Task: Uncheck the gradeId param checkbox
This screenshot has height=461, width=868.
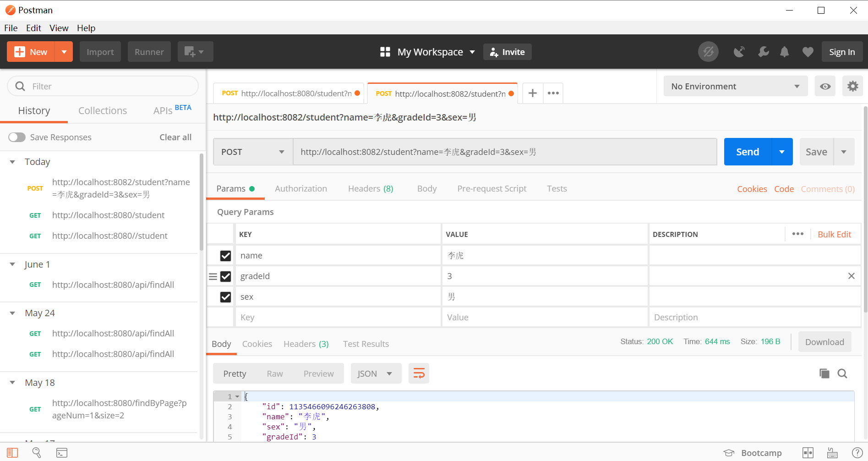Action: point(225,276)
